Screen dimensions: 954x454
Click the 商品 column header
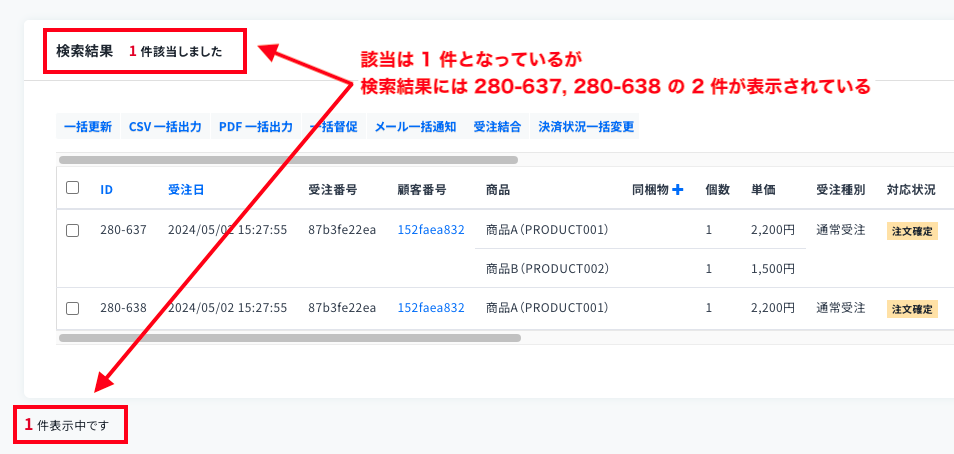click(498, 190)
